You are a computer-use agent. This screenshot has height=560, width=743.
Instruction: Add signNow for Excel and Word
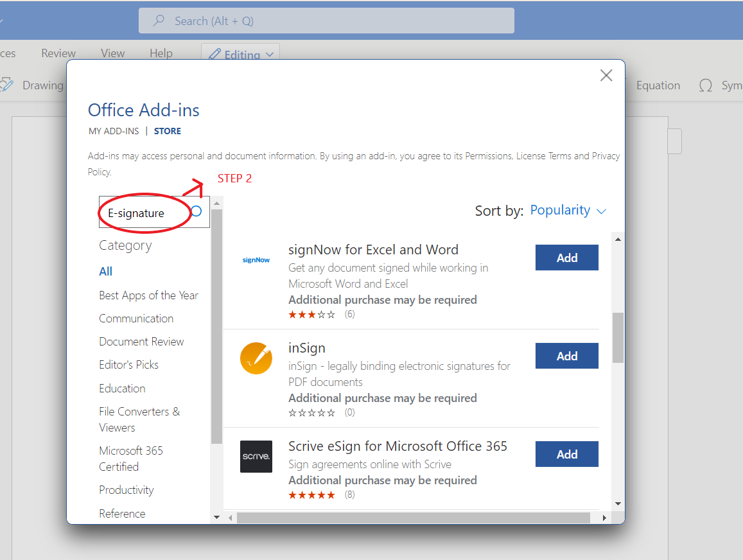pyautogui.click(x=567, y=258)
